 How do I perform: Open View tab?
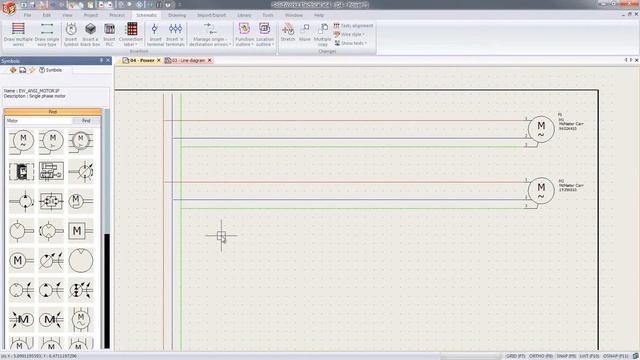coord(67,15)
